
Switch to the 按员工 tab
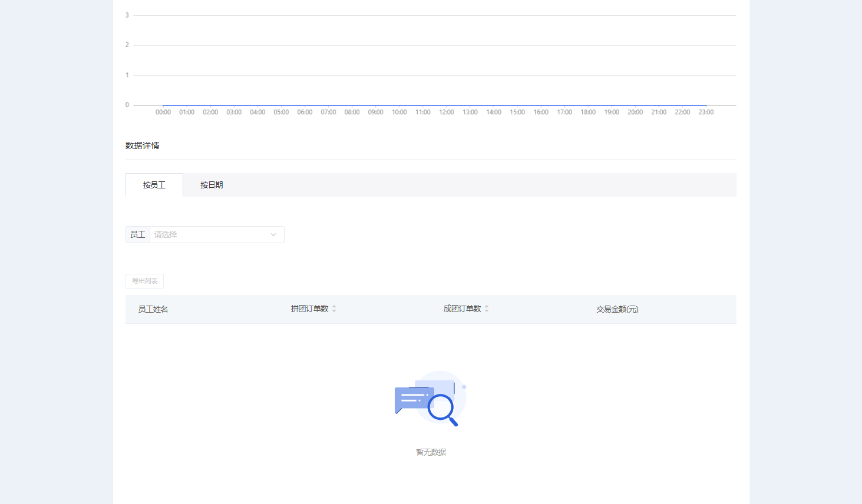pyautogui.click(x=154, y=185)
